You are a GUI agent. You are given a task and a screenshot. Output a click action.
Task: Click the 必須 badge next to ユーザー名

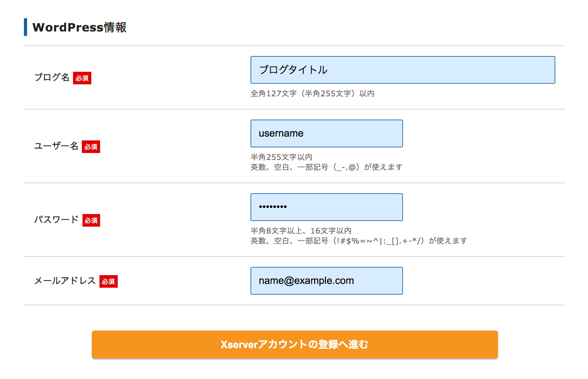coord(91,147)
